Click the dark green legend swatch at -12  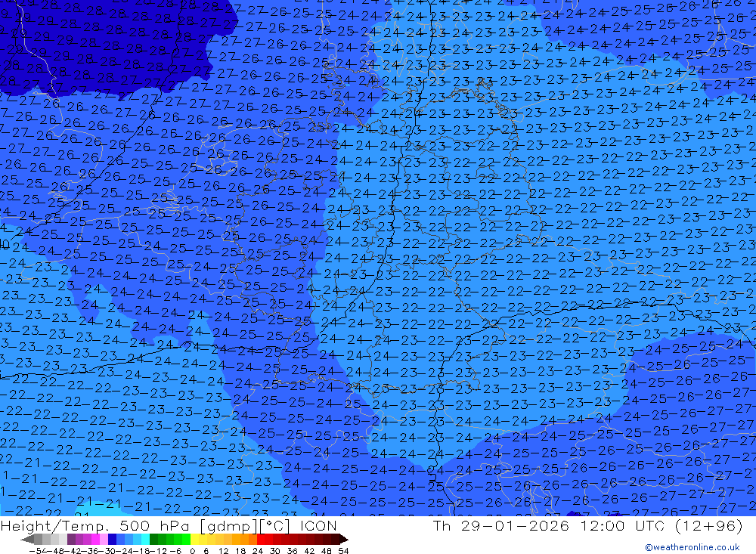(153, 539)
